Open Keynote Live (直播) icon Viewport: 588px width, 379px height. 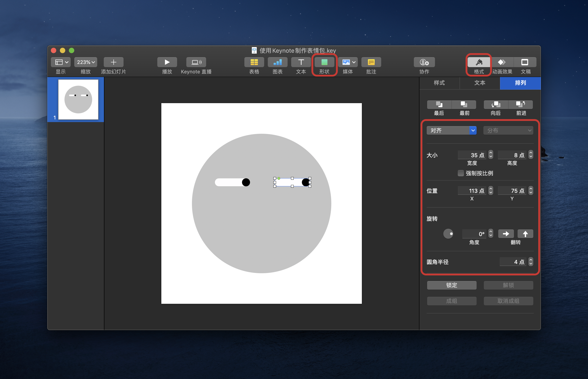pyautogui.click(x=196, y=62)
